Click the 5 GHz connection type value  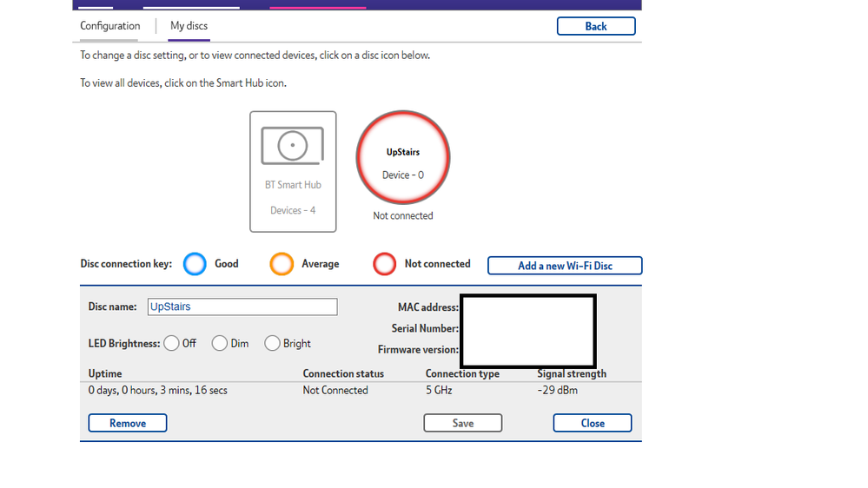[x=439, y=391]
